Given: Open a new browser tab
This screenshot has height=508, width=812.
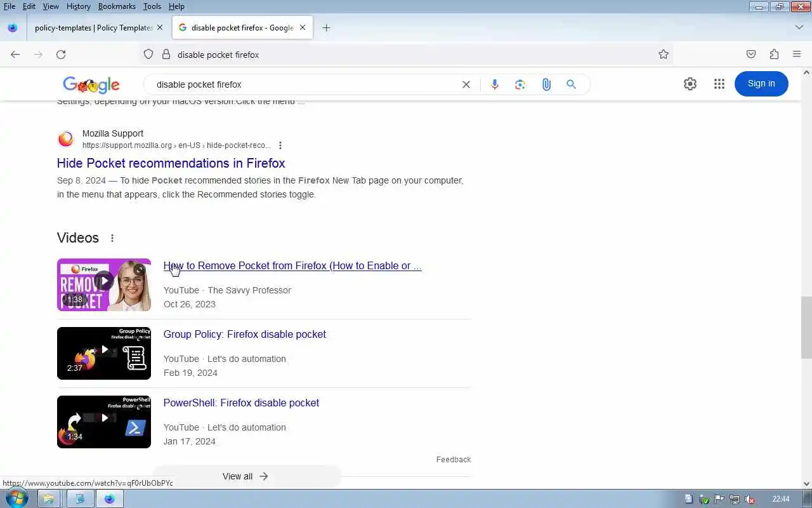Looking at the screenshot, I should (x=326, y=28).
